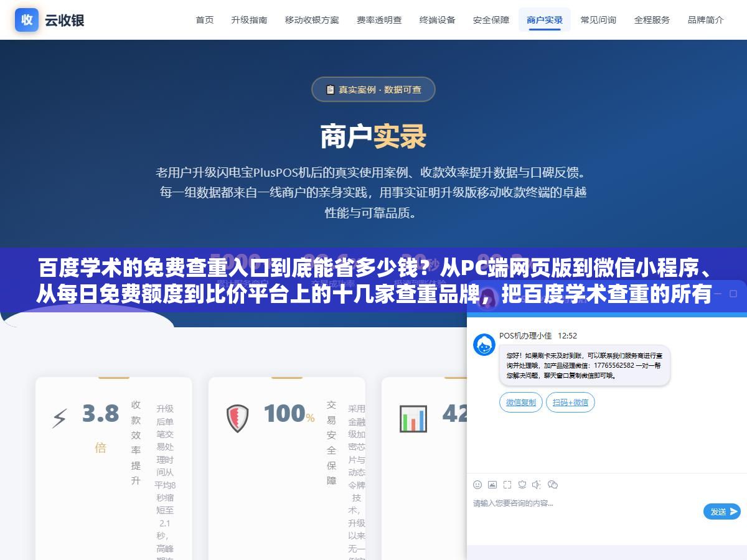Click the 微信复制 link button
The image size is (747, 560).
pyautogui.click(x=521, y=403)
